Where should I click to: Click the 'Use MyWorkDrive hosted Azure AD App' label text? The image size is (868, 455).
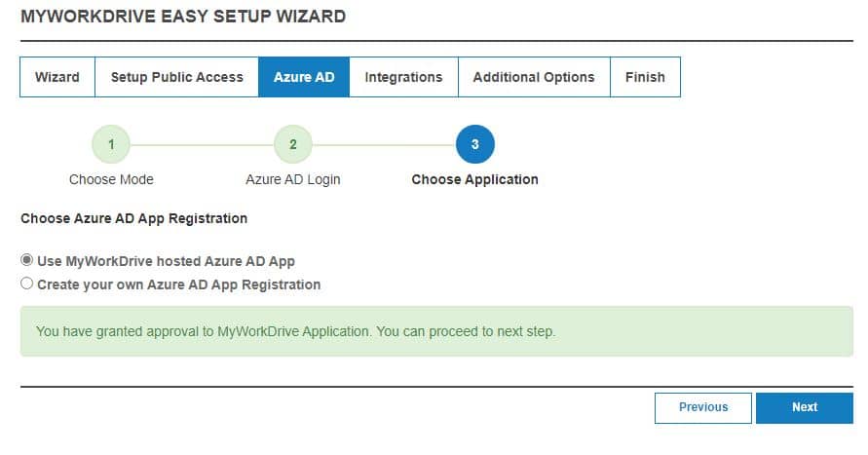click(x=166, y=261)
